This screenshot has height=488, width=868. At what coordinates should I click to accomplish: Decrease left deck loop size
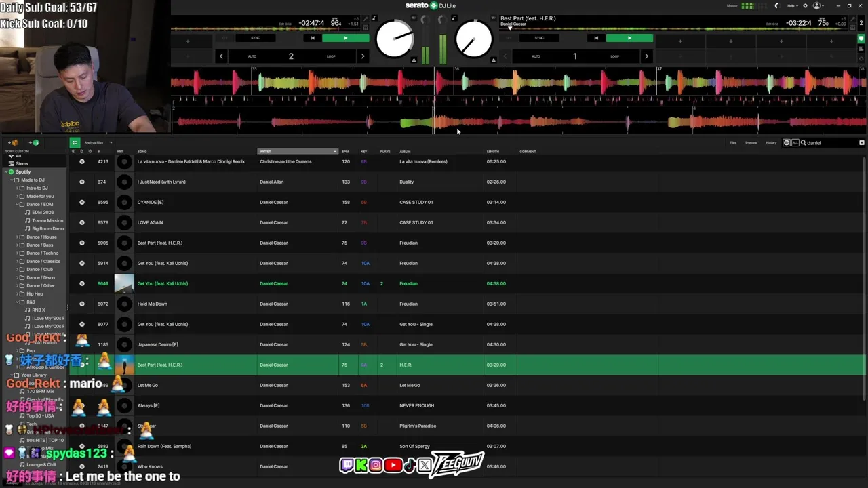(221, 56)
